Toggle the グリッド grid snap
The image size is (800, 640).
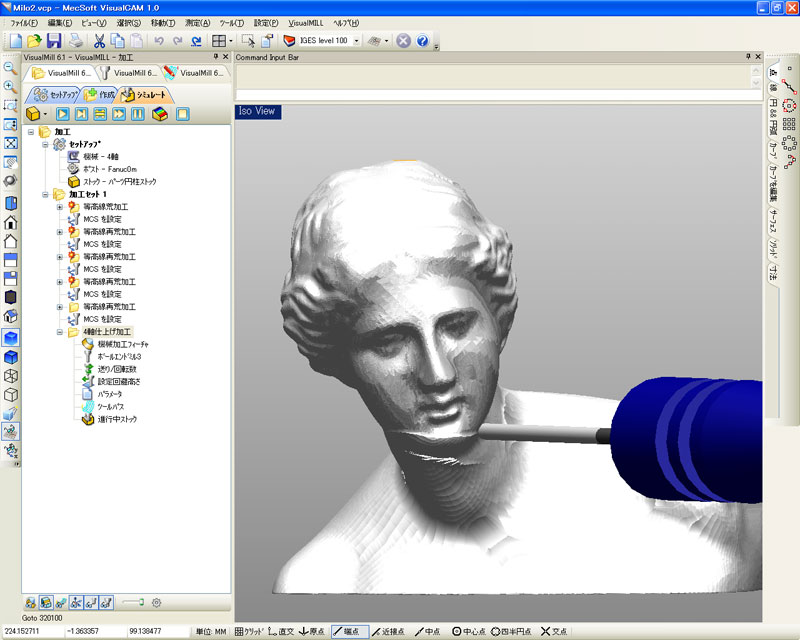point(252,631)
